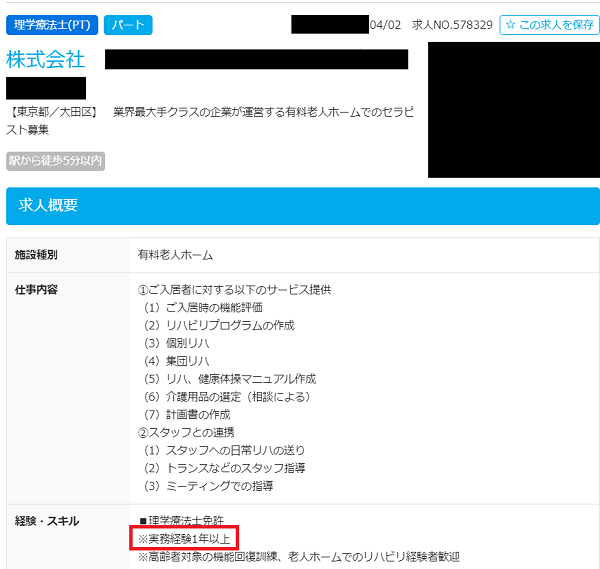This screenshot has width=600, height=569.
Task: Click the 経験・スキル row label
Action: [x=47, y=521]
